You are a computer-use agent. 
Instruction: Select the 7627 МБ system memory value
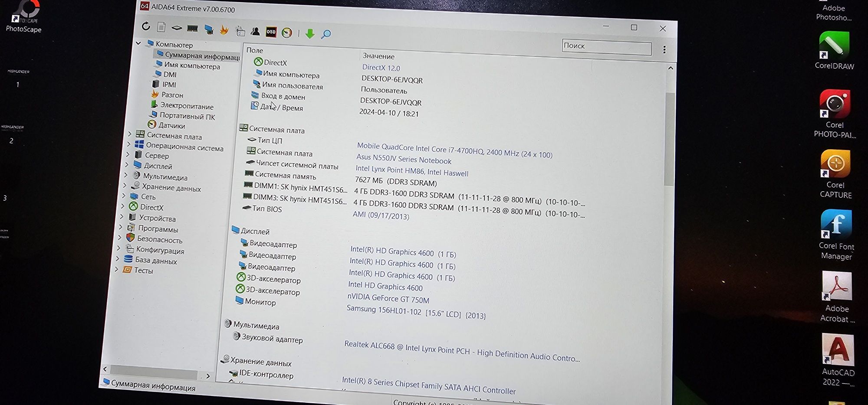pos(396,181)
